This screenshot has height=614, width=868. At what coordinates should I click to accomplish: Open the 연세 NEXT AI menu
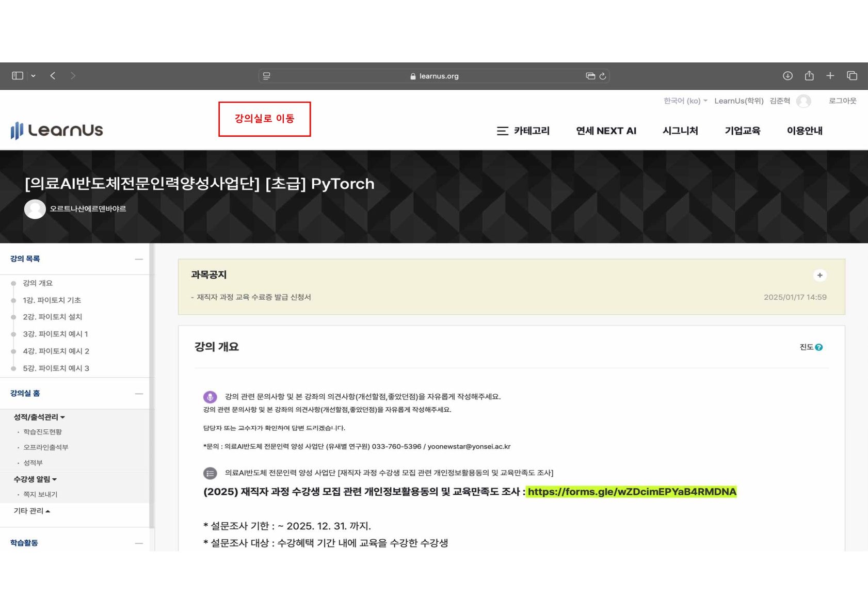[606, 131]
